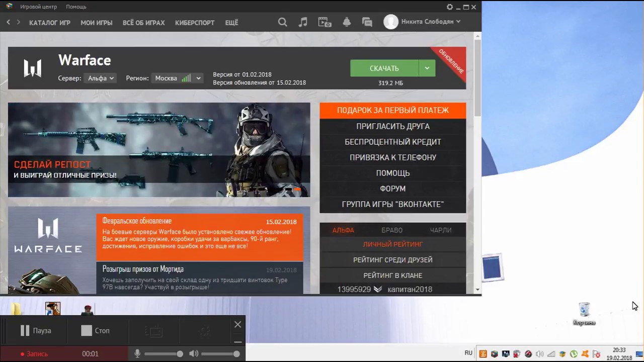
Task: Click the microphone icon in recorder
Action: coord(137,354)
